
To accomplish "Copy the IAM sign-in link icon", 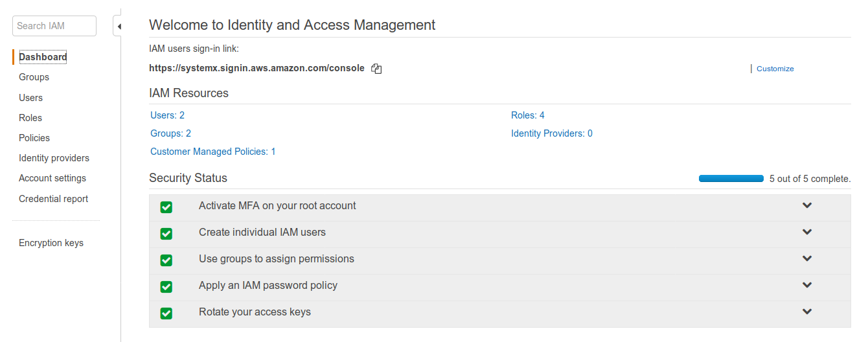I will click(x=376, y=69).
